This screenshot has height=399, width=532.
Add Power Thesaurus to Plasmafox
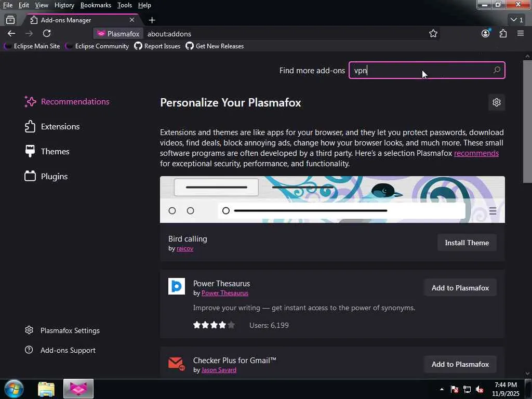(x=460, y=288)
